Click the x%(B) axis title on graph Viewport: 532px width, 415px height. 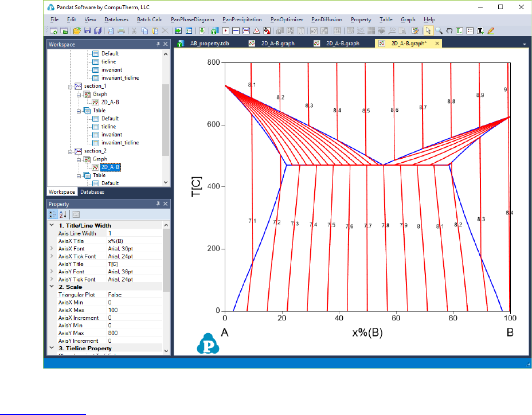coord(367,332)
